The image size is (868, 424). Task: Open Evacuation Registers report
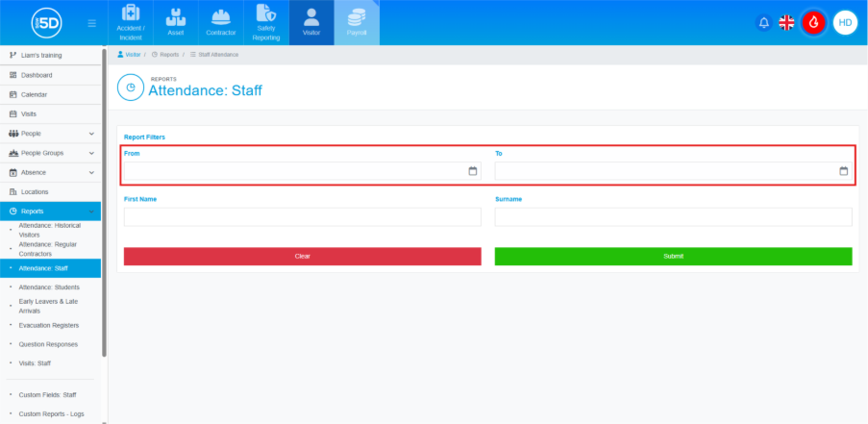[x=49, y=326]
